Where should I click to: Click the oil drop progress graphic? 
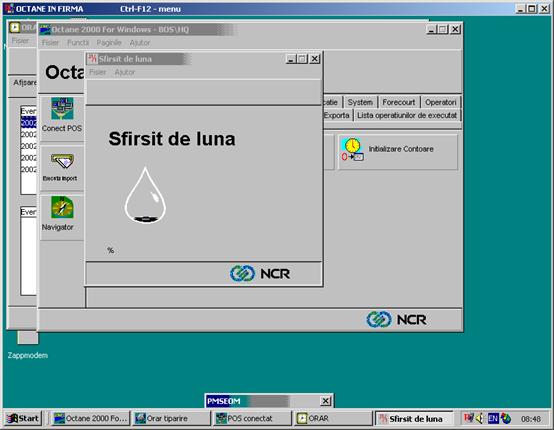coord(145,195)
